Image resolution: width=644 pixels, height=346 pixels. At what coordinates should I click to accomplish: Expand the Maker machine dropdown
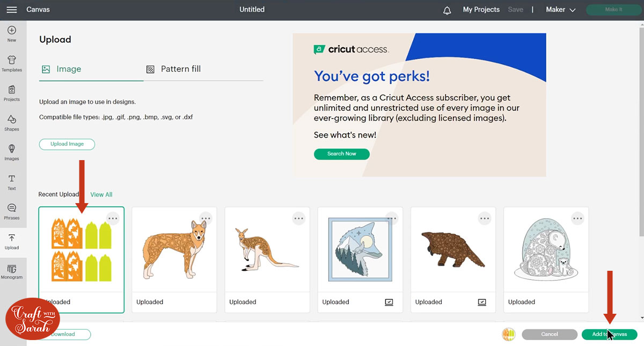tap(561, 10)
